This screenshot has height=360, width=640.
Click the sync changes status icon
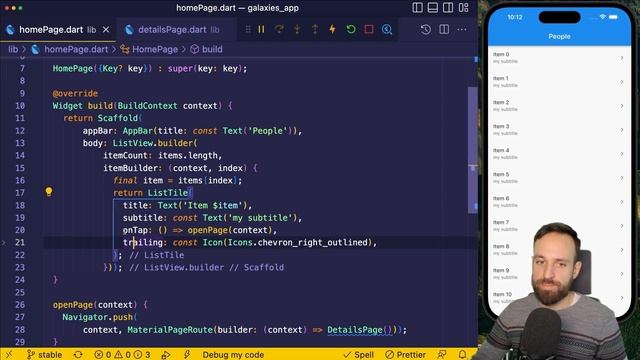[x=78, y=355]
